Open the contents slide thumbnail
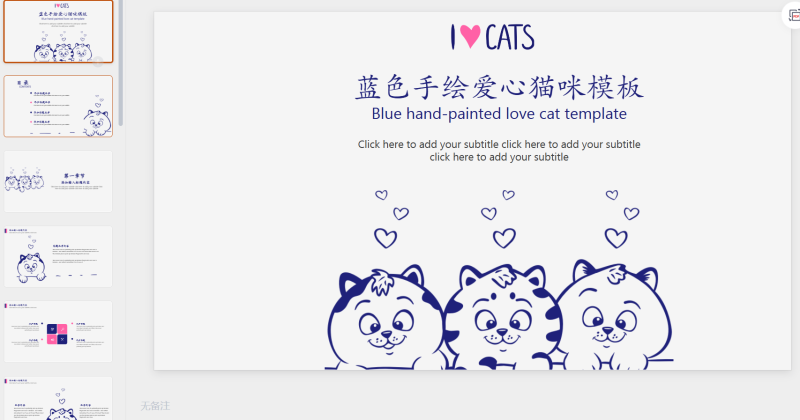Viewport: 800px width, 420px height. tap(58, 106)
